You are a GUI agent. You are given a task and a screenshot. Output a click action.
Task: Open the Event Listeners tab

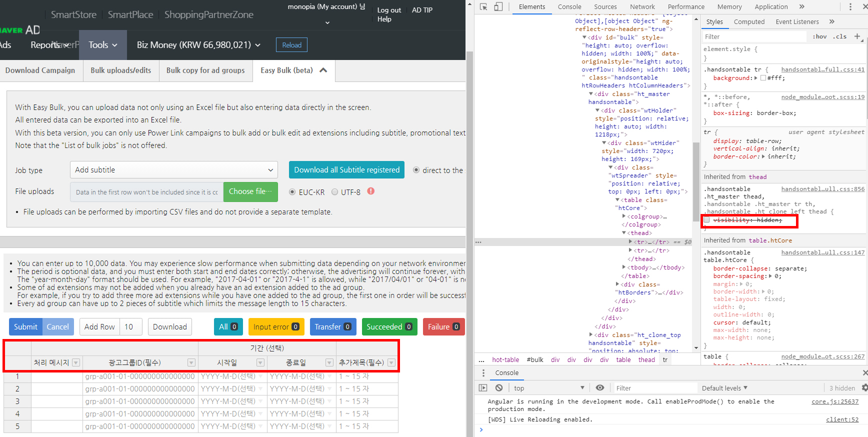pos(797,21)
